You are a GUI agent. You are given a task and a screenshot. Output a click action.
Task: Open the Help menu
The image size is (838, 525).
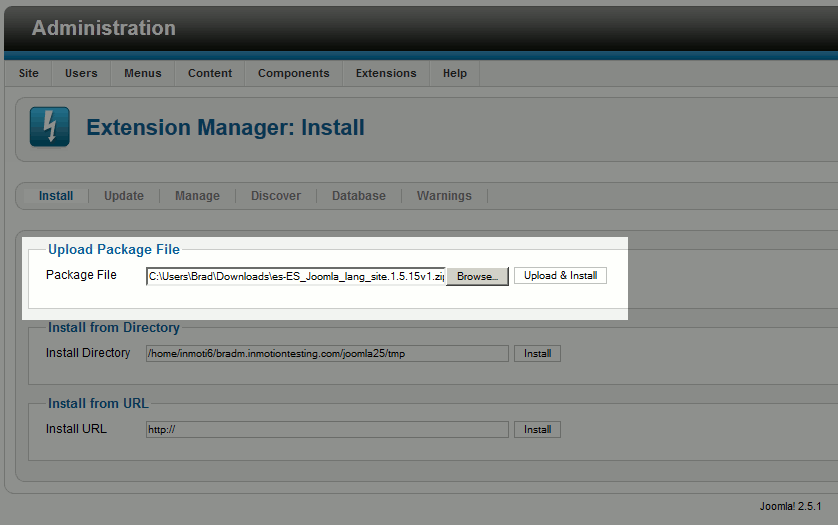455,73
